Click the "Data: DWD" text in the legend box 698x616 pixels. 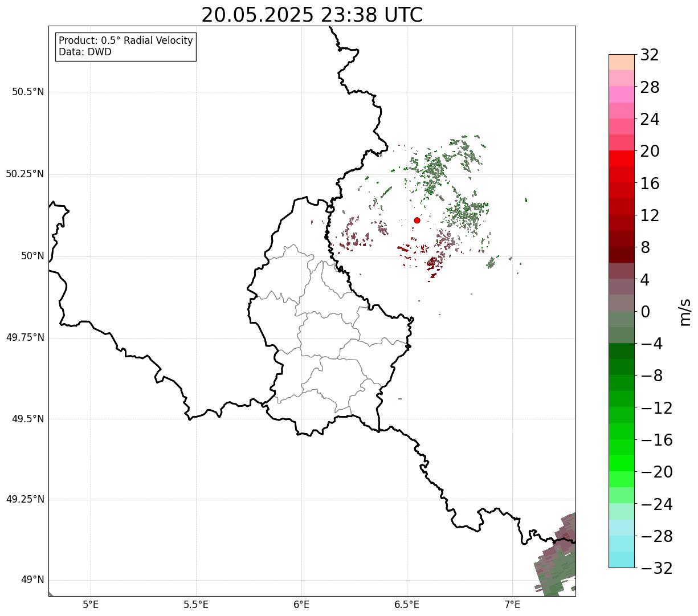click(85, 52)
